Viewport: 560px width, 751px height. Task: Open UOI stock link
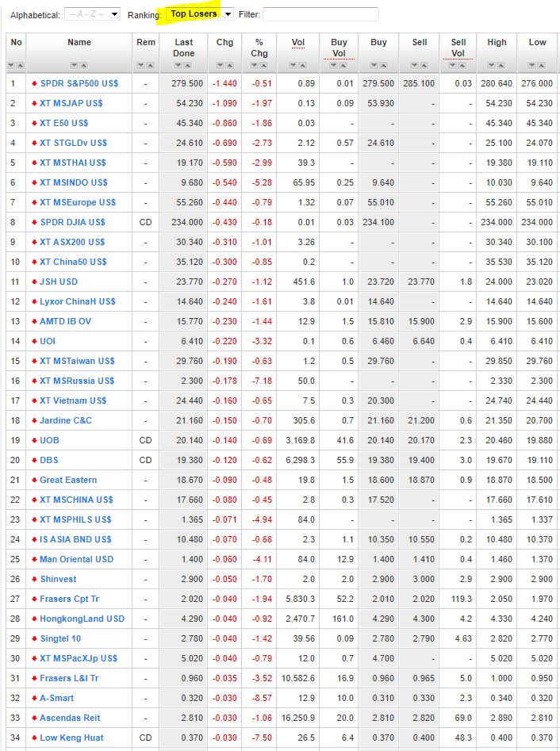48,341
